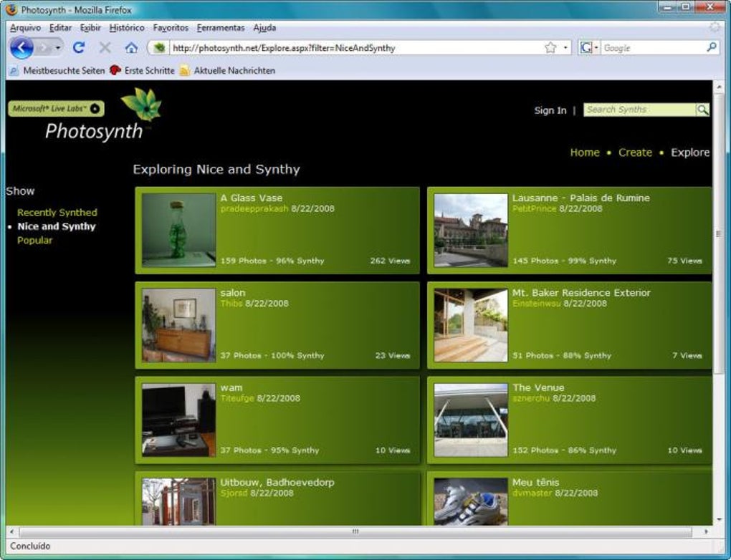The image size is (731, 560).
Task: Open the Ajuda menu
Action: 264,27
